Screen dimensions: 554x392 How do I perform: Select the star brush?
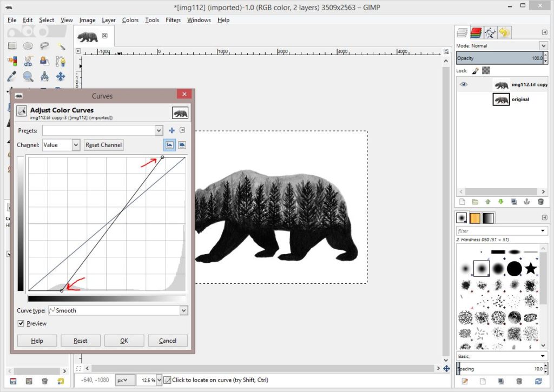[x=531, y=268]
